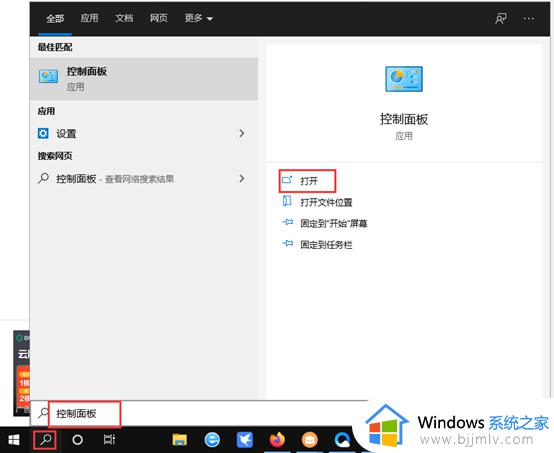Click the 设置 gear icon
554x453 pixels.
tap(43, 134)
